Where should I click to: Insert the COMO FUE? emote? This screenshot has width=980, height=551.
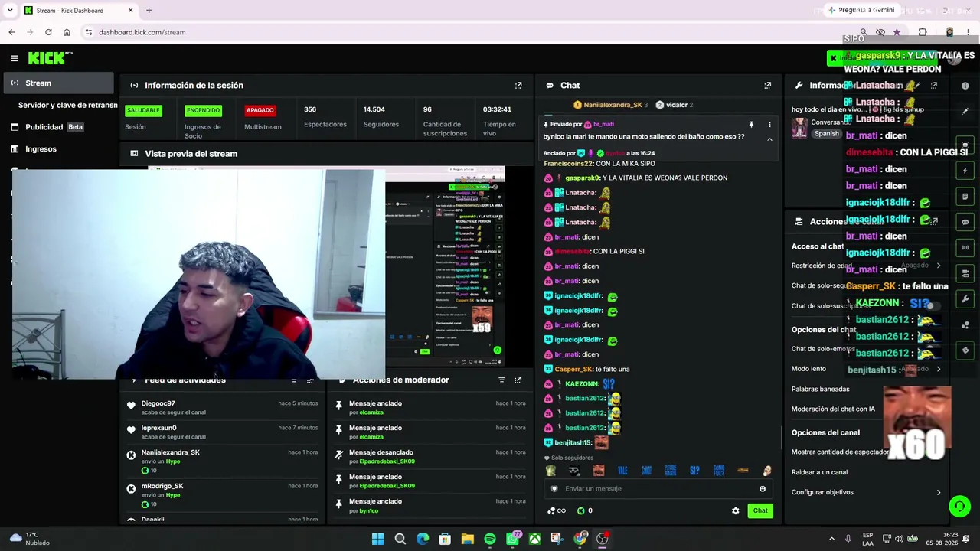(x=718, y=471)
